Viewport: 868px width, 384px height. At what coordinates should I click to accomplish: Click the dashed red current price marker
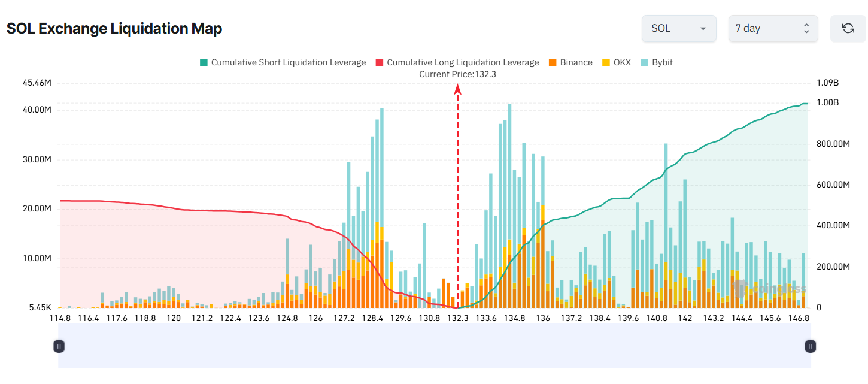458,198
